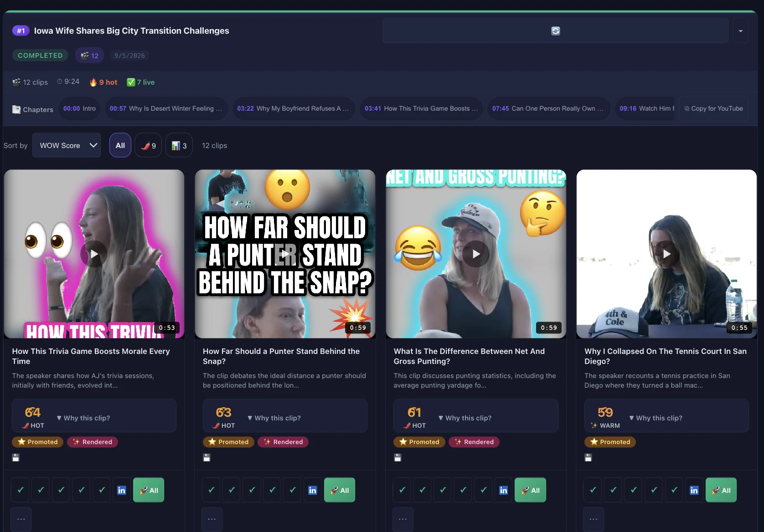This screenshot has width=764, height=532.
Task: Open the three-dots menu on Punter Stand clip
Action: coord(212,519)
